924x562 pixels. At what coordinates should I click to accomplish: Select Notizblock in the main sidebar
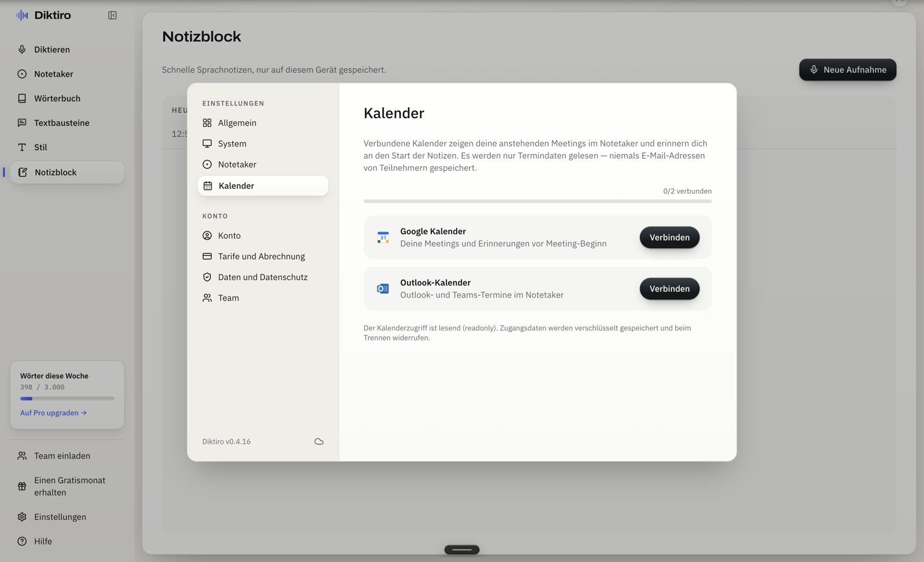67,172
